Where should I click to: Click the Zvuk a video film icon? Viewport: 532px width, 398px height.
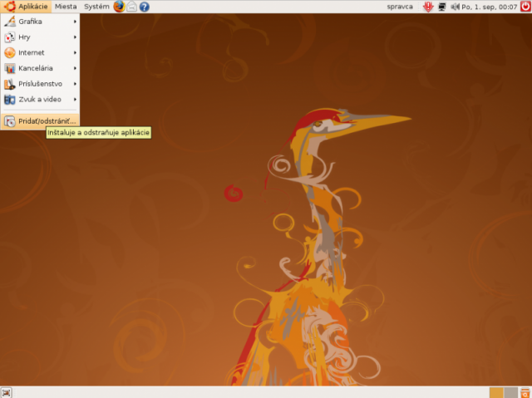pos(10,100)
